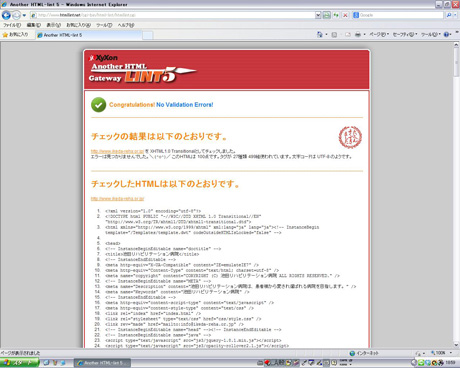The height and width of the screenshot is (368, 460).
Task: Click the magnifier search button
Action: tap(449, 15)
